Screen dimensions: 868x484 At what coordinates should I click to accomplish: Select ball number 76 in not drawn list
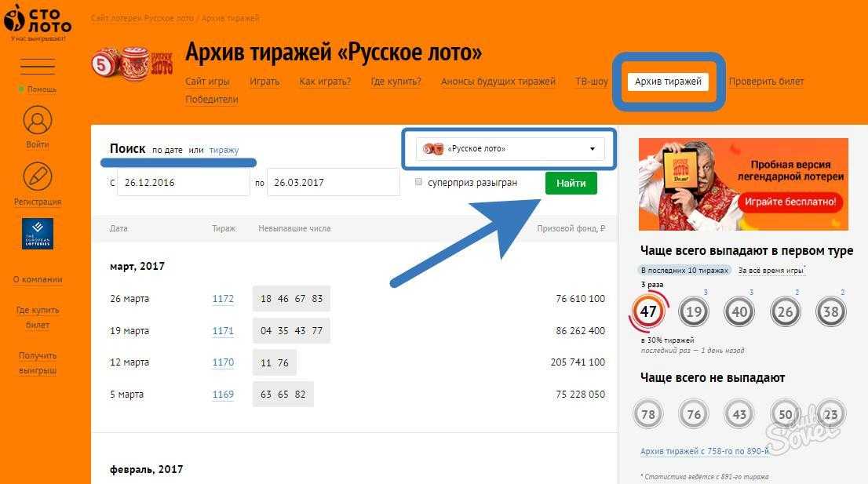coord(694,413)
